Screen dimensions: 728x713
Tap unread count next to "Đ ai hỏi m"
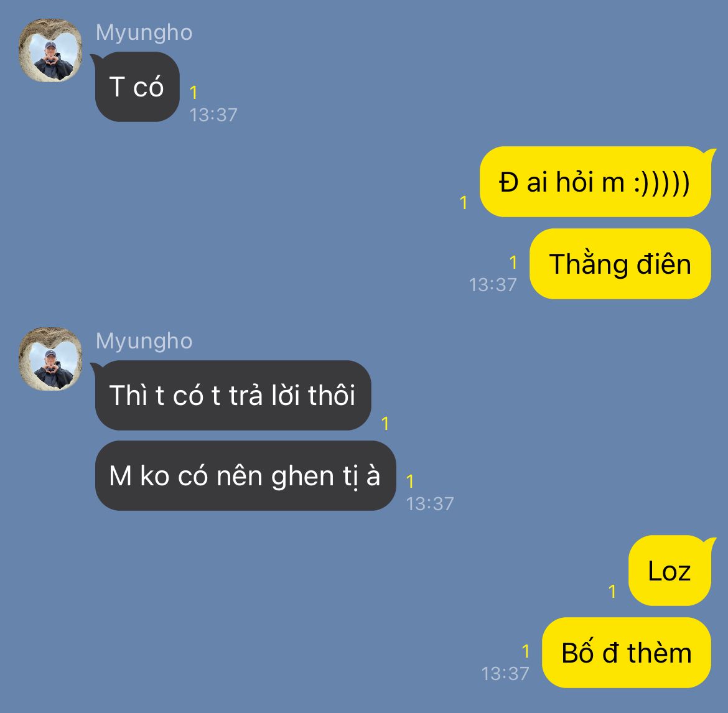point(463,202)
